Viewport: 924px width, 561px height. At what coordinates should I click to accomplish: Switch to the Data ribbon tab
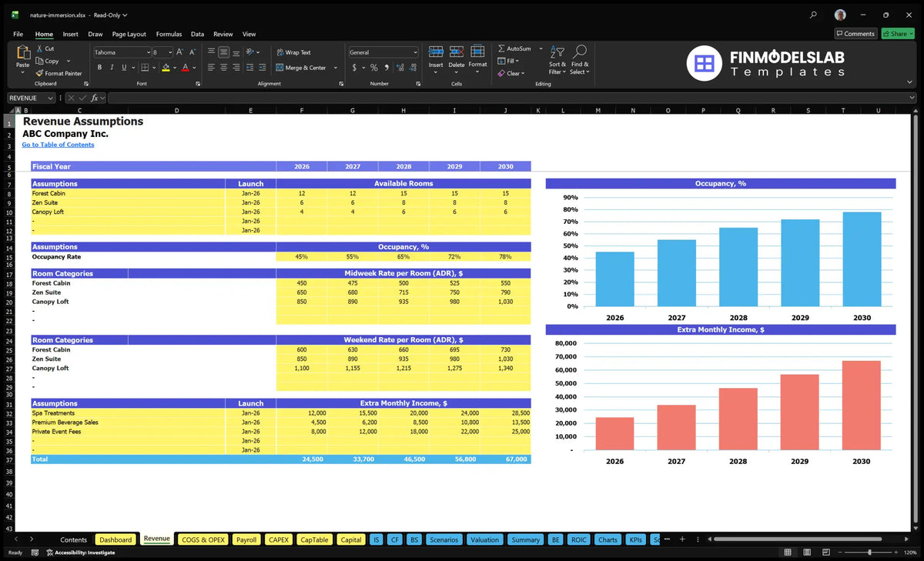click(197, 34)
